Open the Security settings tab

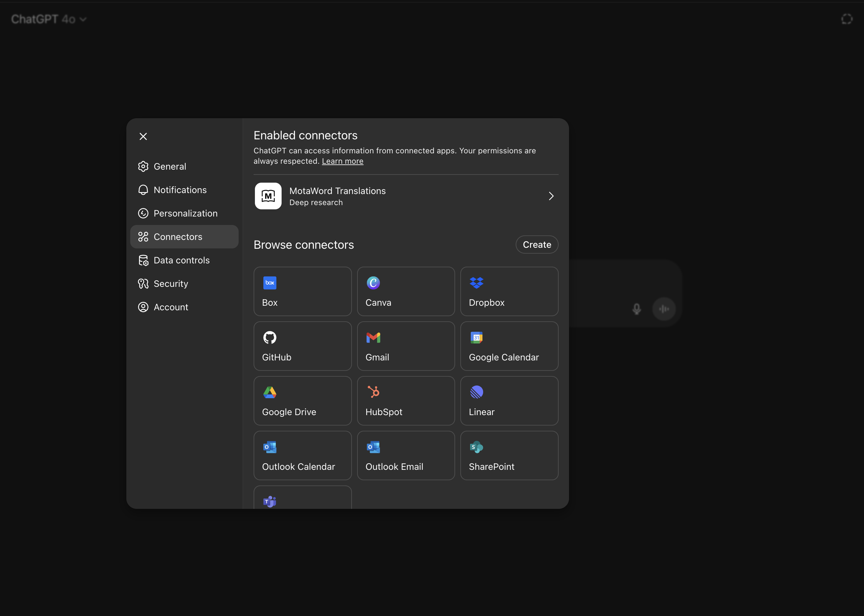coord(184,284)
